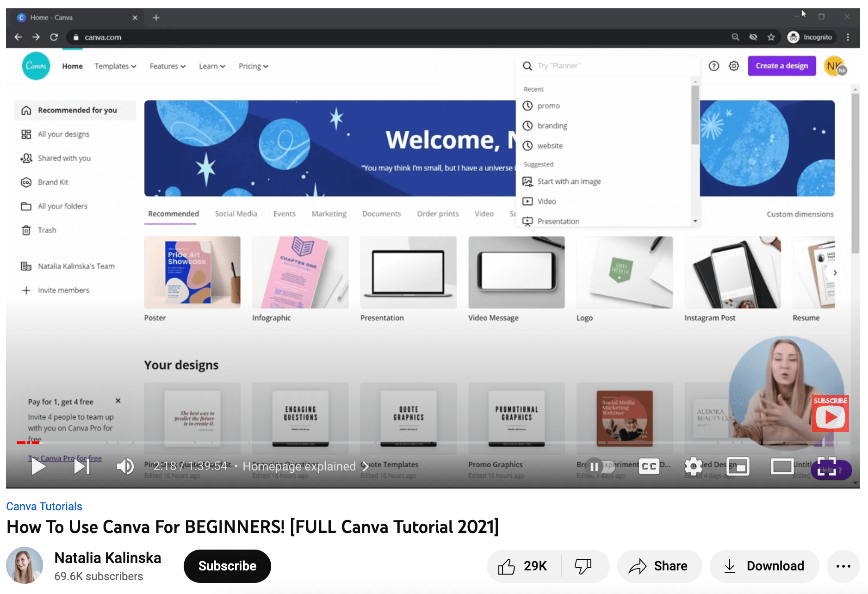Switch the player to theater mode

click(x=782, y=466)
